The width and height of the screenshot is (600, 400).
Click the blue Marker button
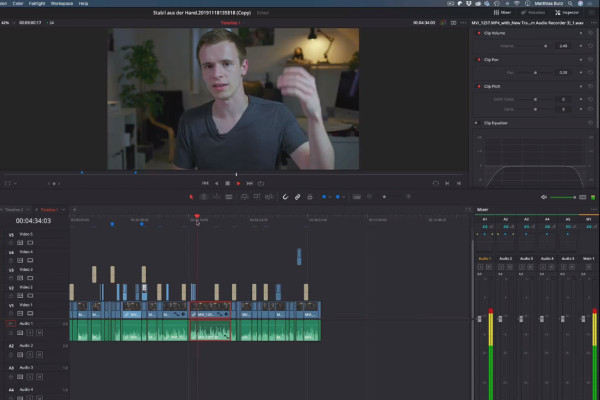pyautogui.click(x=338, y=197)
